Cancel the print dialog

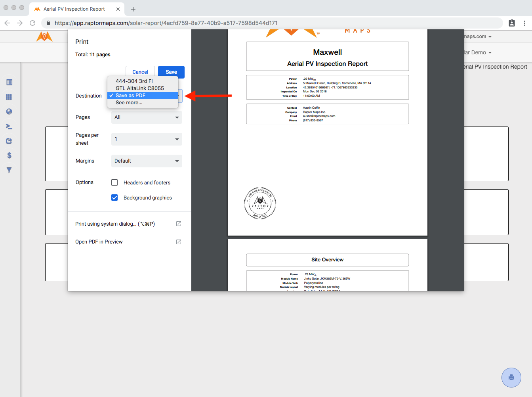140,72
